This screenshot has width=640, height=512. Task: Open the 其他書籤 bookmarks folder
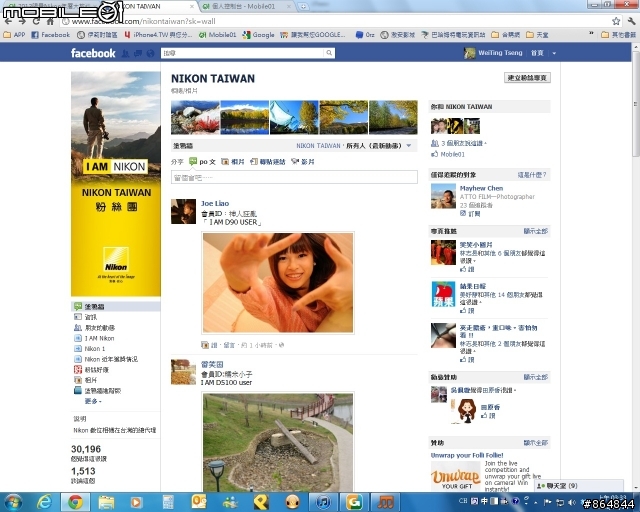tap(619, 35)
